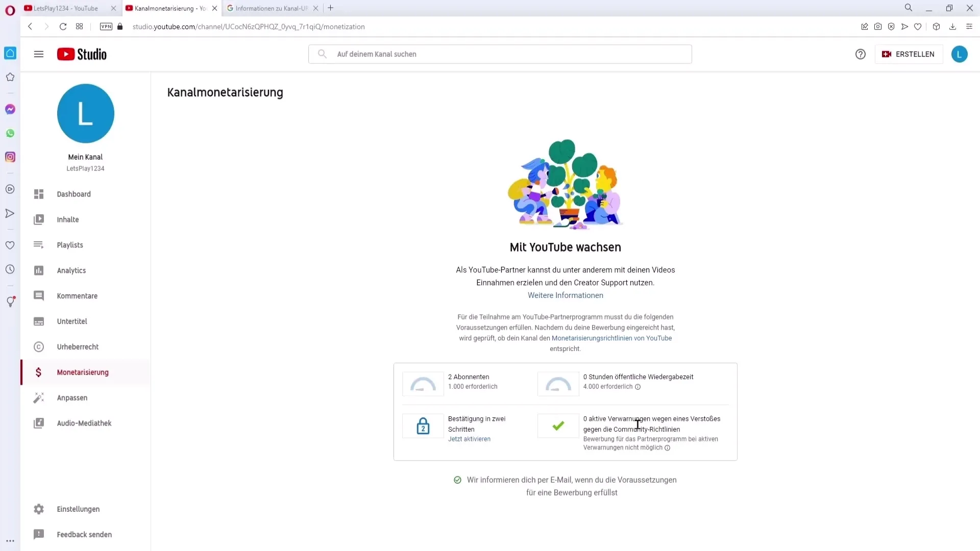Enable Bestätigung in zwei Schritten

470,439
